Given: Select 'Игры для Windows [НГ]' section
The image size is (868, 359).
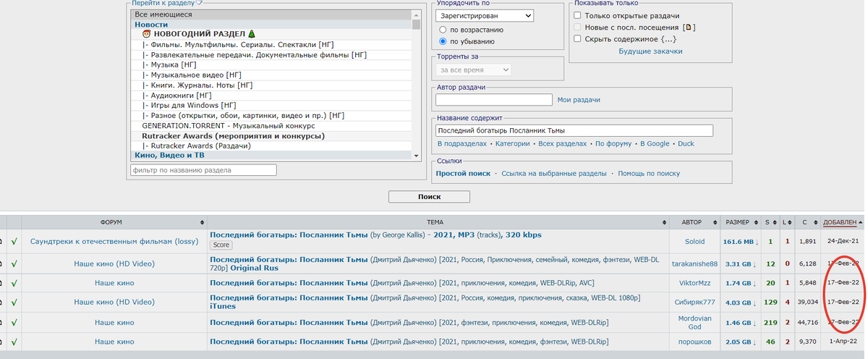Looking at the screenshot, I should [271, 105].
